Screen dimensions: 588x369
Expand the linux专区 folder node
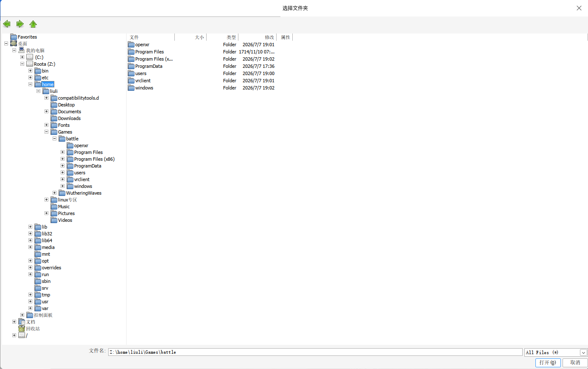coord(46,200)
